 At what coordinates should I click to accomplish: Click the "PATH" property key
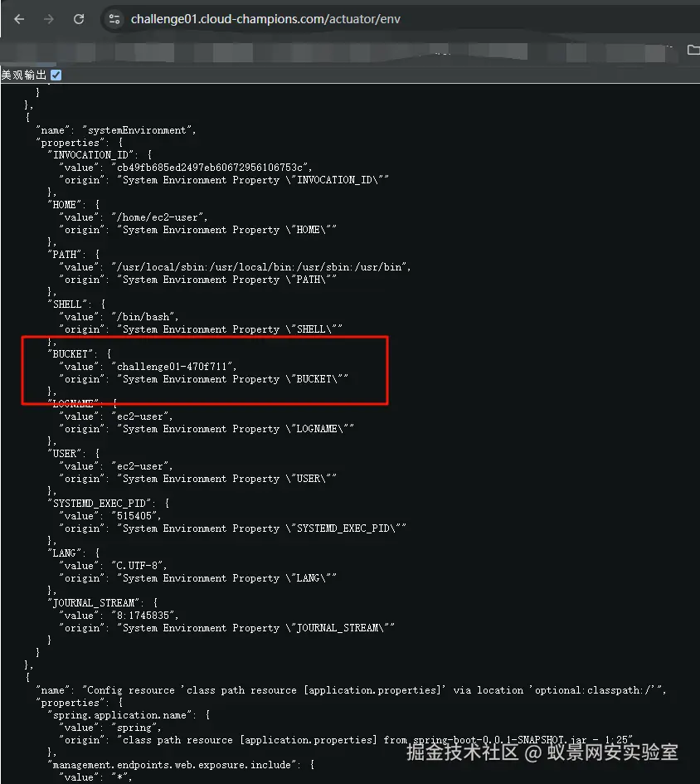click(x=64, y=255)
